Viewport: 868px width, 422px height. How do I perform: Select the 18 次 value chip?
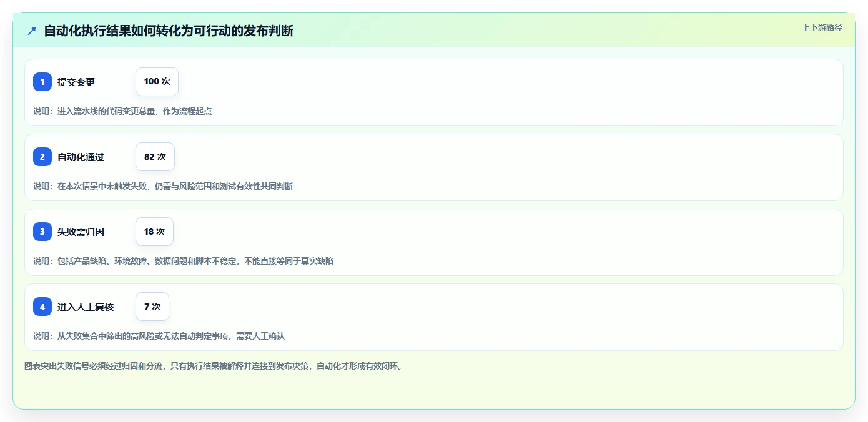[154, 232]
